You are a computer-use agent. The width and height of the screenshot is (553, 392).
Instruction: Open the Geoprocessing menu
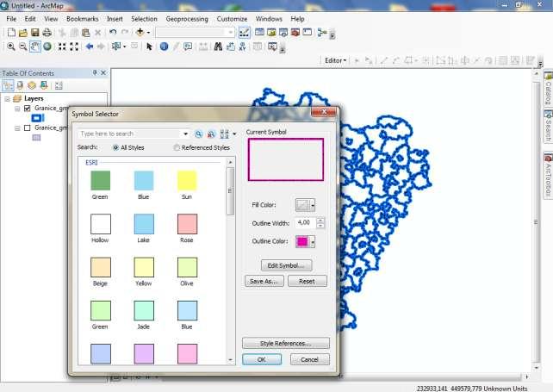[187, 19]
